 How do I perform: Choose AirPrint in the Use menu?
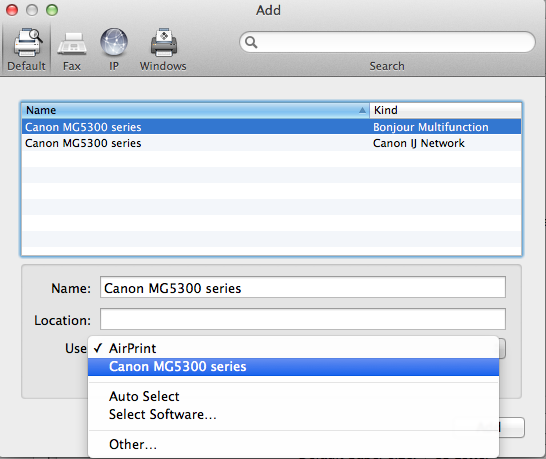pyautogui.click(x=293, y=348)
